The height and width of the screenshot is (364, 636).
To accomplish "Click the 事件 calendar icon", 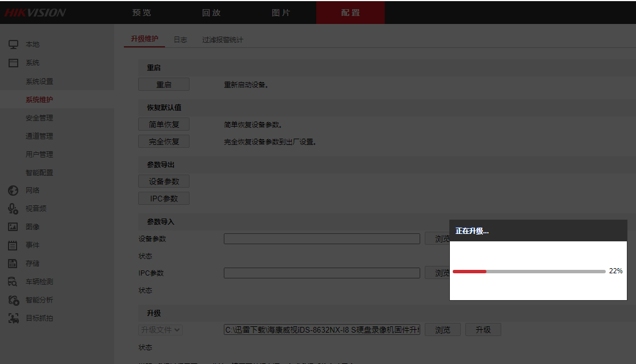I will [x=13, y=245].
